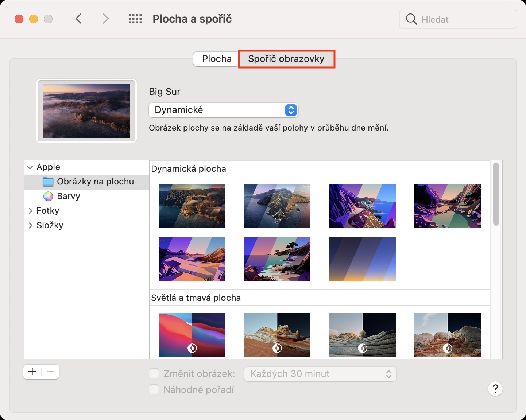Image resolution: width=526 pixels, height=420 pixels.
Task: Click the Plocha a spořič window title
Action: (x=192, y=19)
